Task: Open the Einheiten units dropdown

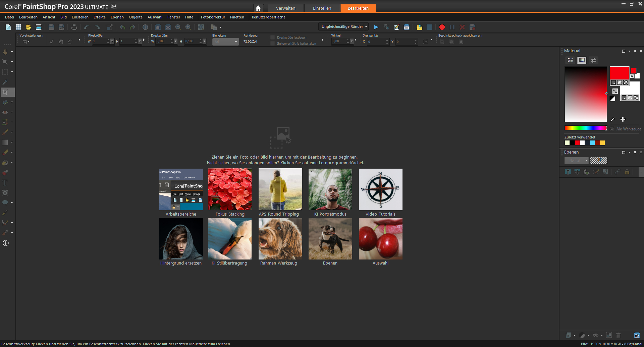Action: coord(225,42)
